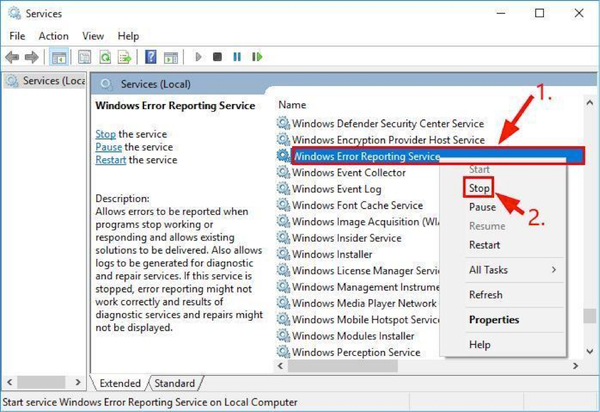
Task: Click services list horizontal scrollbar right arrow
Action: [x=575, y=366]
